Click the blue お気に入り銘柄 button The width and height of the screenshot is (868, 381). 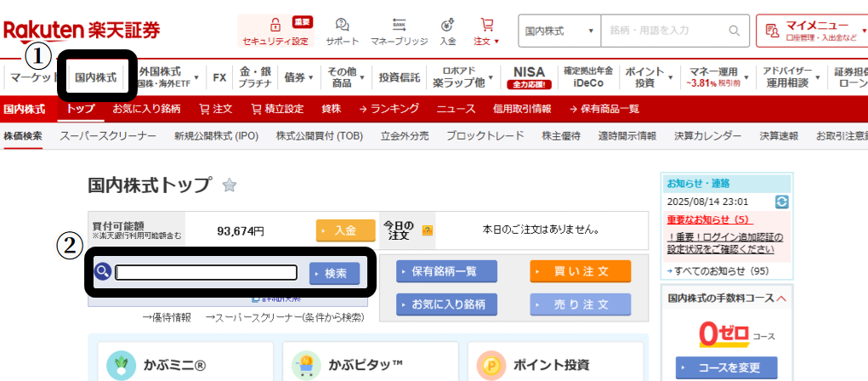coord(446,304)
